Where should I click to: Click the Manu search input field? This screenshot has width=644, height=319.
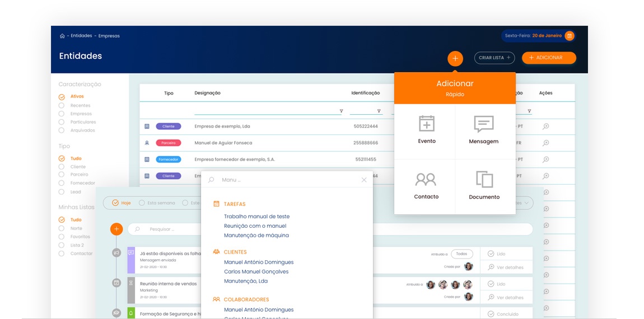click(287, 180)
